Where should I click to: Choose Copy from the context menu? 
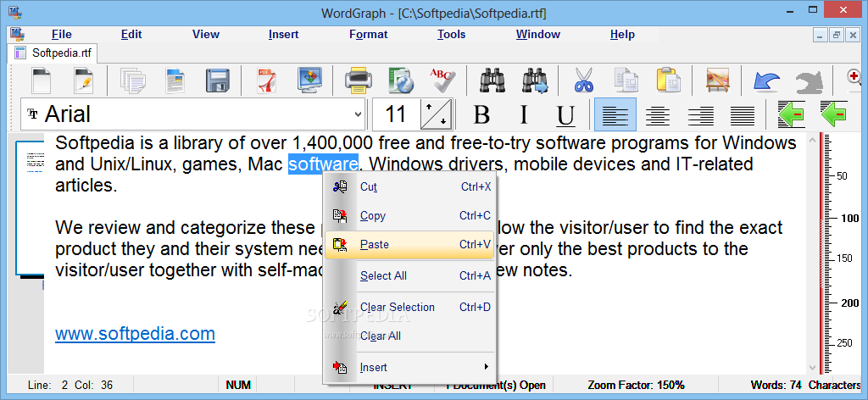(409, 216)
